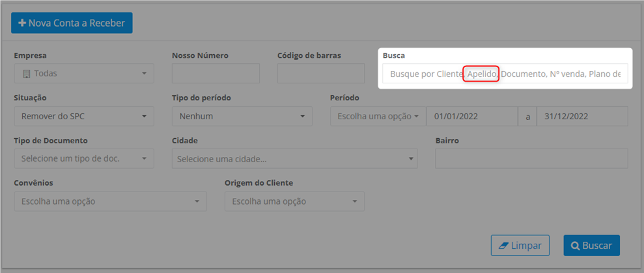The width and height of the screenshot is (644, 273).
Task: Open the Cidade select dropdown
Action: (x=295, y=159)
